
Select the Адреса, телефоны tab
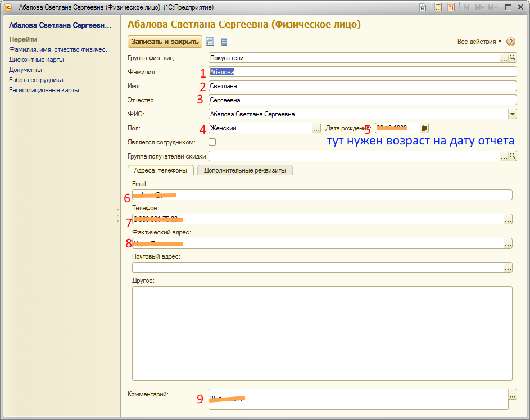(x=161, y=170)
